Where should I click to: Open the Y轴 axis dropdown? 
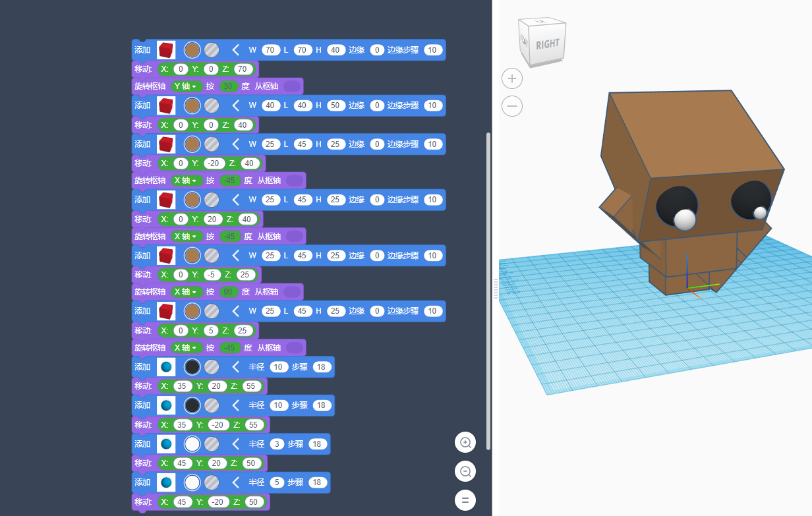tap(186, 86)
